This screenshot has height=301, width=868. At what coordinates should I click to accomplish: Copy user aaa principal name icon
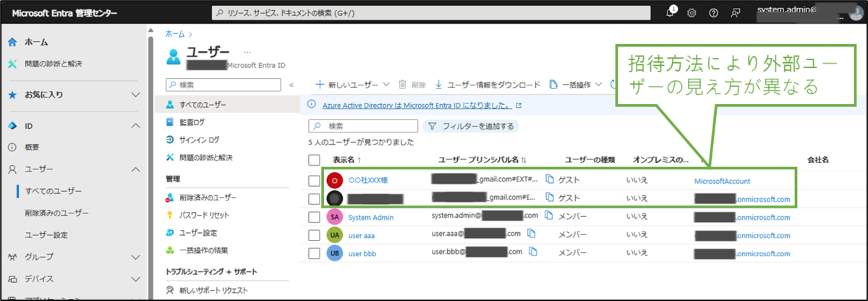point(532,234)
